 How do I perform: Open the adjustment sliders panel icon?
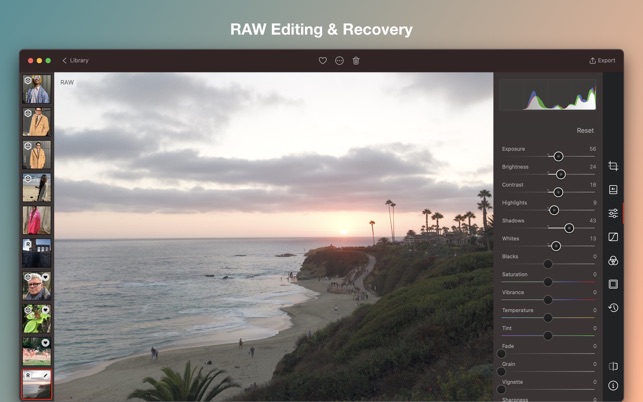tap(613, 213)
